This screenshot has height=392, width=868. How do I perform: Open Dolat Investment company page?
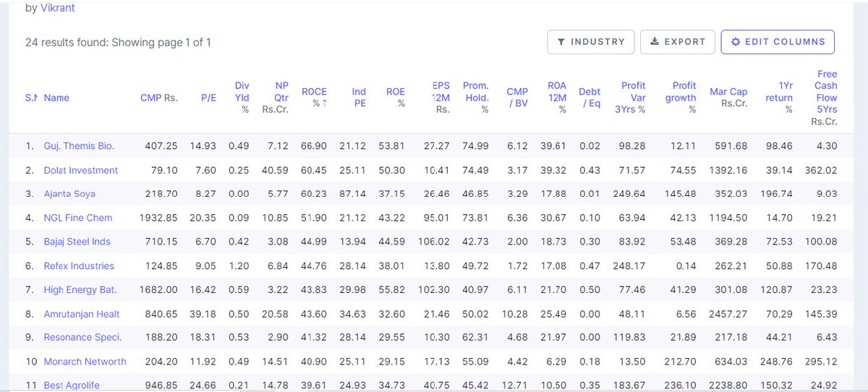[x=81, y=170]
